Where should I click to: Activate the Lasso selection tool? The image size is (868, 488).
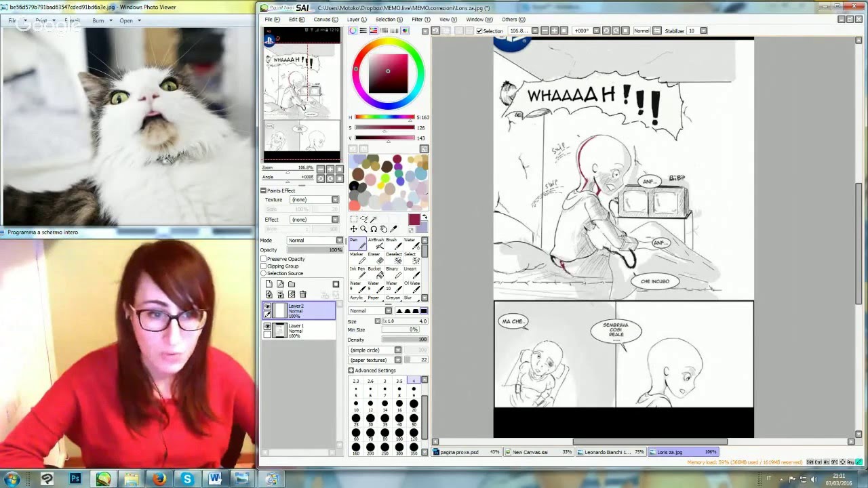(x=364, y=219)
